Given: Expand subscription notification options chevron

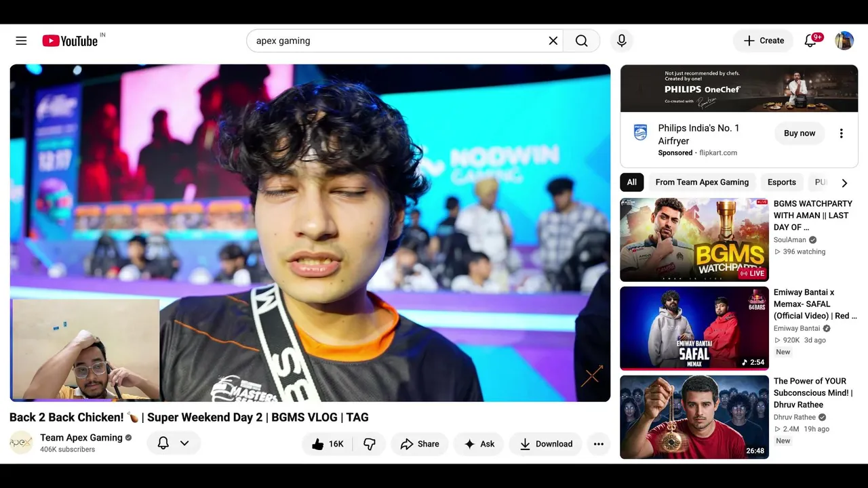Looking at the screenshot, I should (x=184, y=443).
